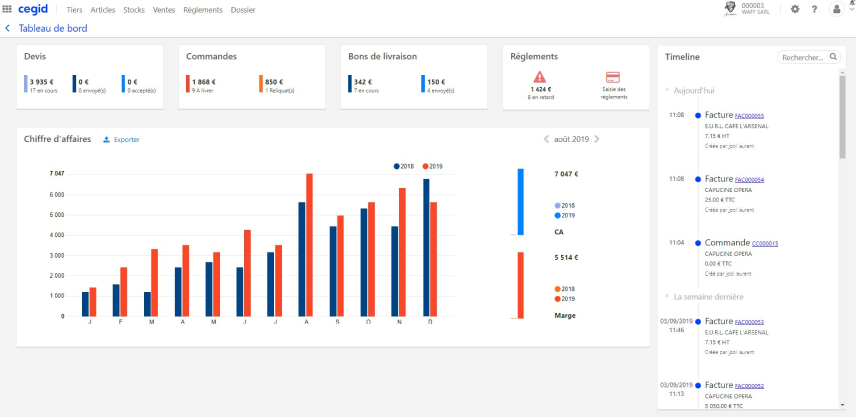Open Devis 3 935 € en cours

41,86
